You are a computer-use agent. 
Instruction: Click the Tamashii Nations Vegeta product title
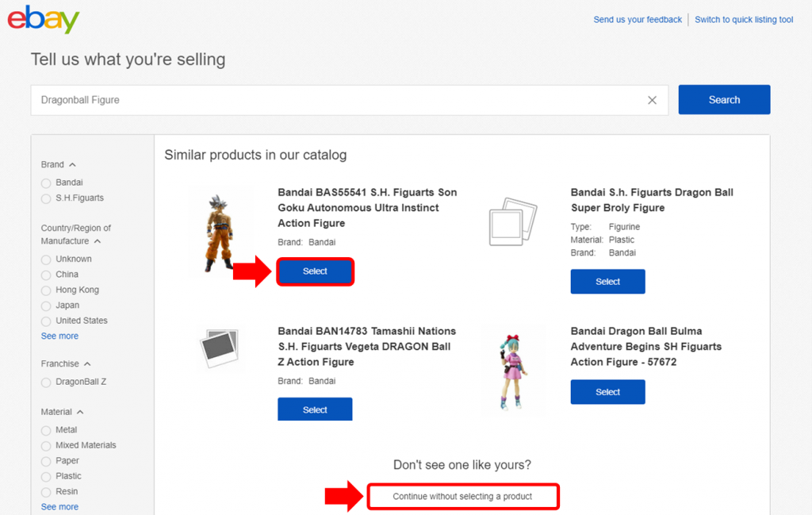coord(366,347)
